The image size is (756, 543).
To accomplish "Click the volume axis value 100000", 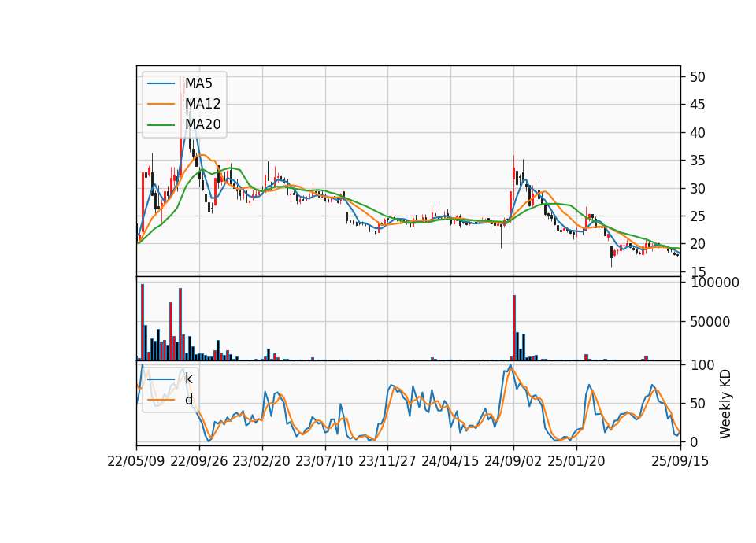I will tap(714, 283).
